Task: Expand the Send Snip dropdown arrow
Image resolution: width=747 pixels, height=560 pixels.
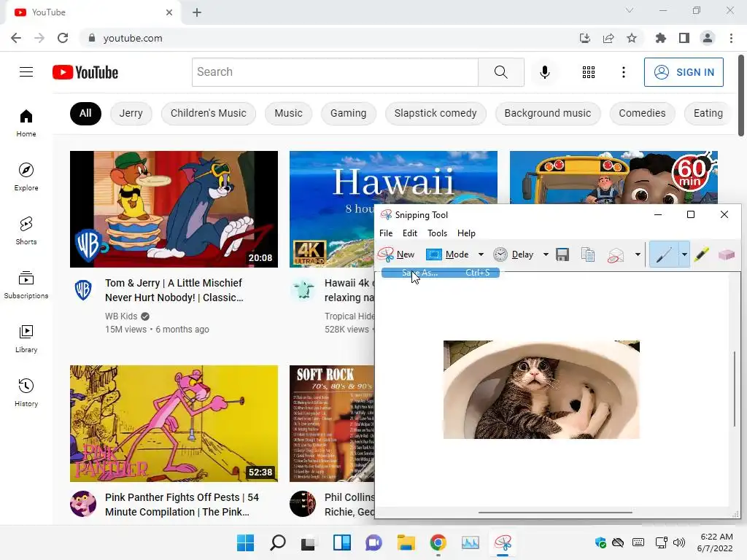Action: click(x=638, y=254)
